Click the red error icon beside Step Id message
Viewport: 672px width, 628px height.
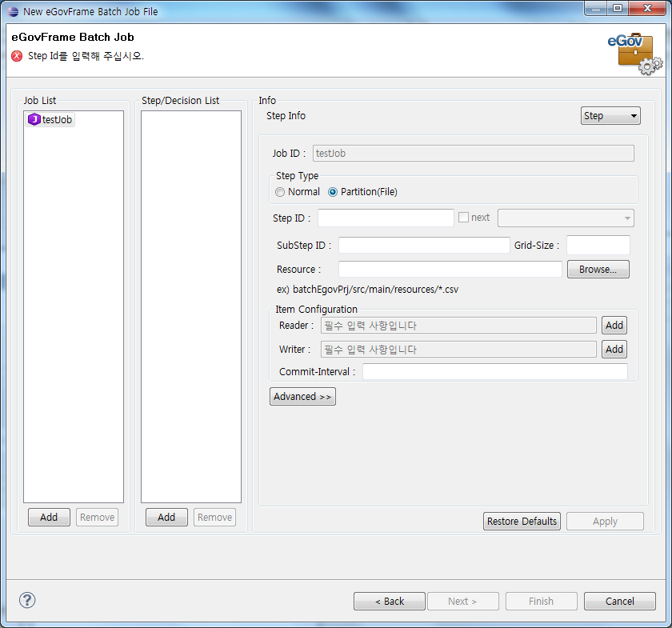(x=17, y=56)
